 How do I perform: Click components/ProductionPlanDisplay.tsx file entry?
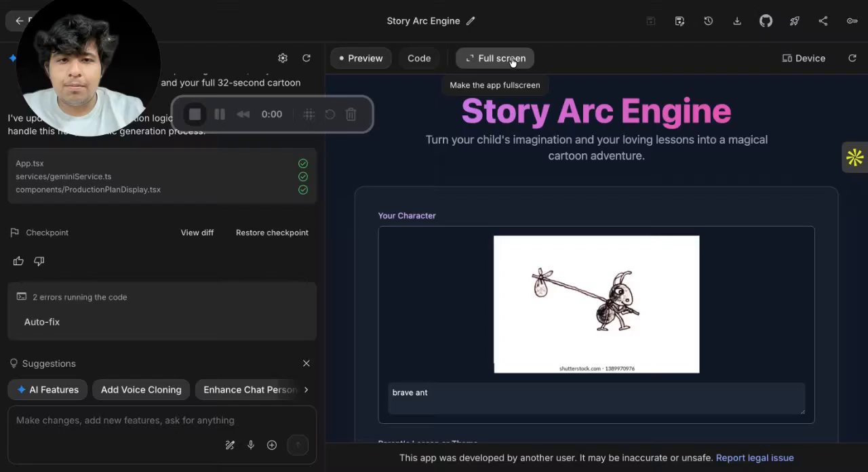(x=88, y=190)
